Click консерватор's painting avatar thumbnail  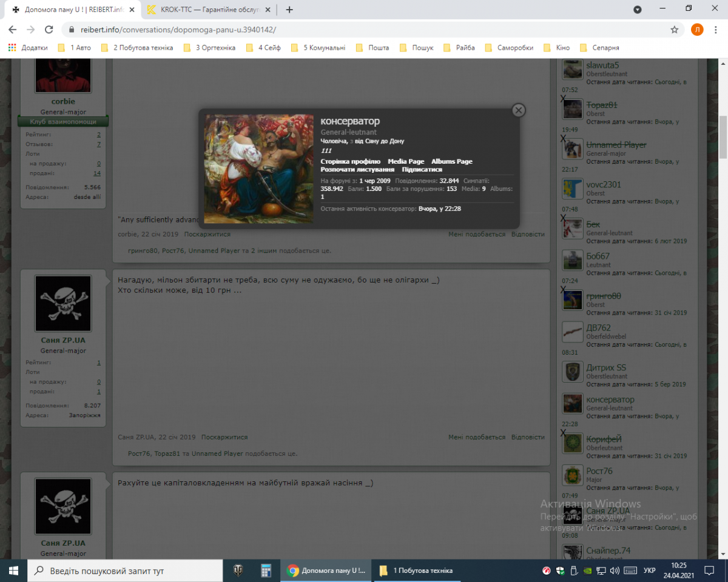[258, 169]
